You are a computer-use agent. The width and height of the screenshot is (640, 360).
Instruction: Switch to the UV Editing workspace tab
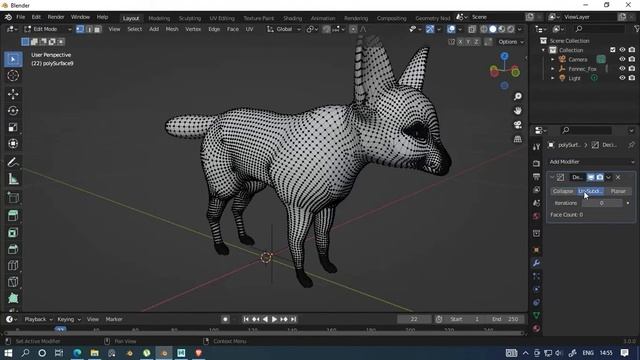click(x=222, y=18)
